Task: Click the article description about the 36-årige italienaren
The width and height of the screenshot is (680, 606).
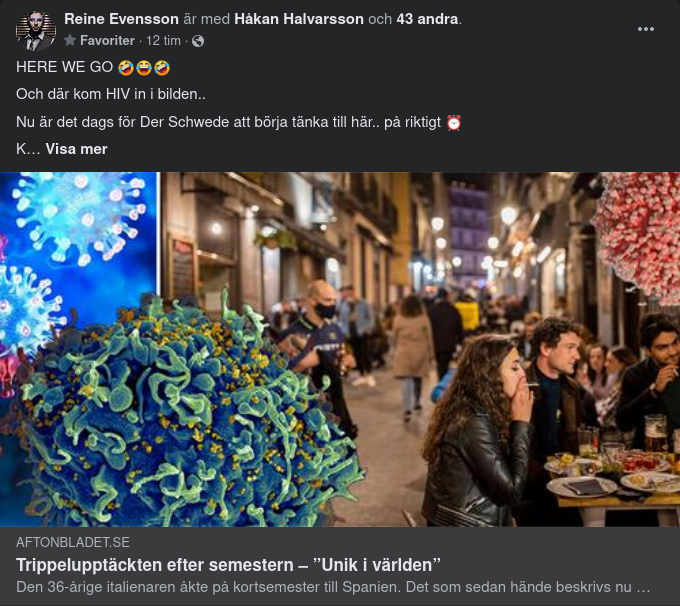Action: tap(333, 587)
